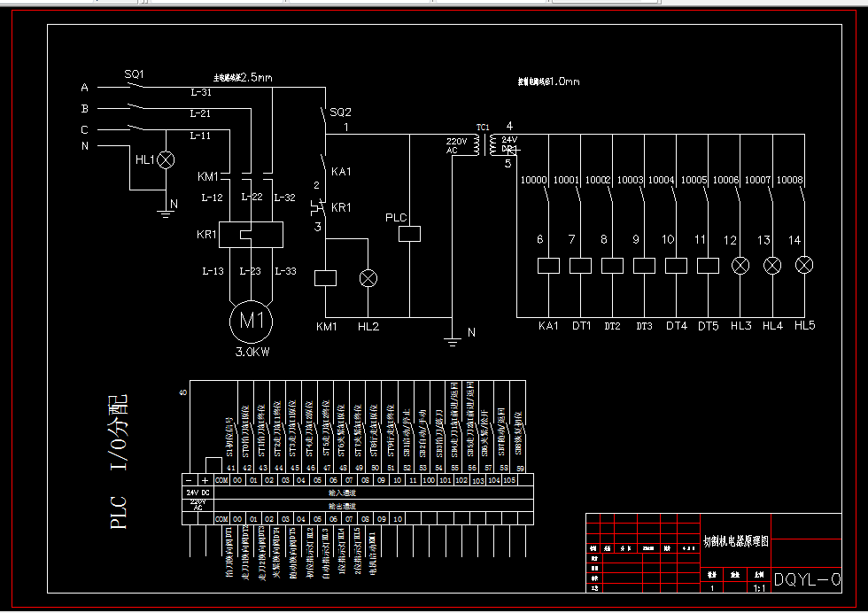Viewport: 868px width, 613px height.
Task: Click the 切割机电器原理图 drawing title
Action: point(736,541)
